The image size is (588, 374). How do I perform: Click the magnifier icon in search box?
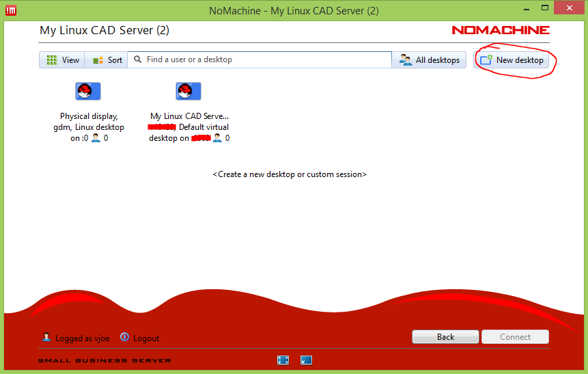[138, 59]
